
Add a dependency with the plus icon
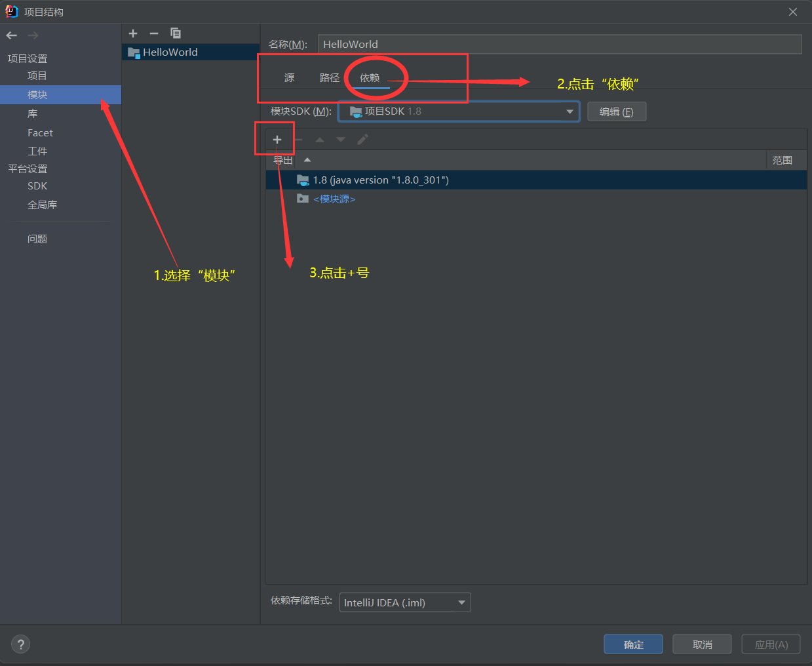click(x=277, y=140)
